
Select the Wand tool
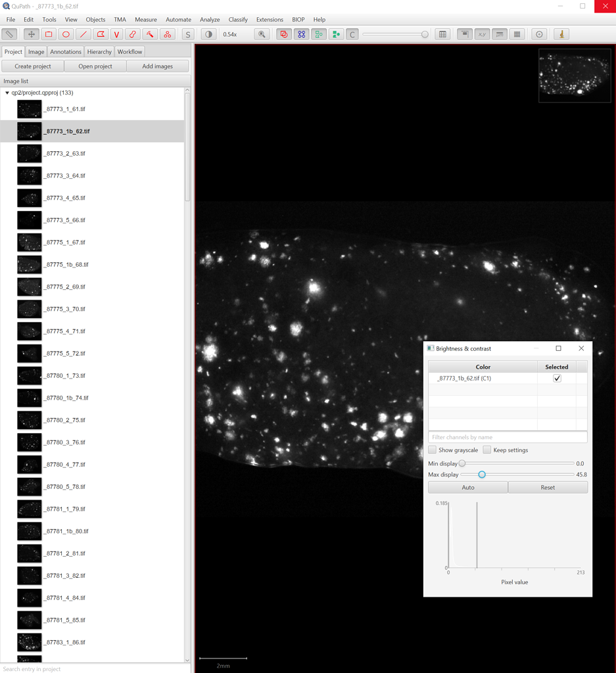(x=150, y=34)
